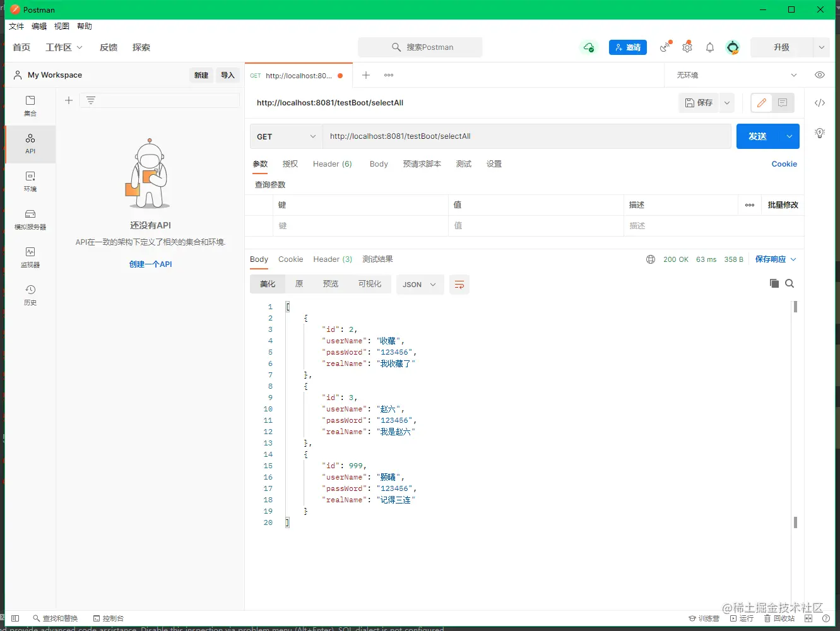Toggle sidebar icon in status bar
The height and width of the screenshot is (631, 840).
tap(16, 618)
